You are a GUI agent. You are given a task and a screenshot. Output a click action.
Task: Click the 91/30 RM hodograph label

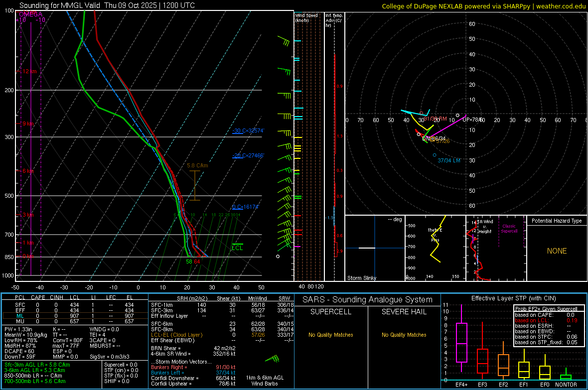[436, 119]
